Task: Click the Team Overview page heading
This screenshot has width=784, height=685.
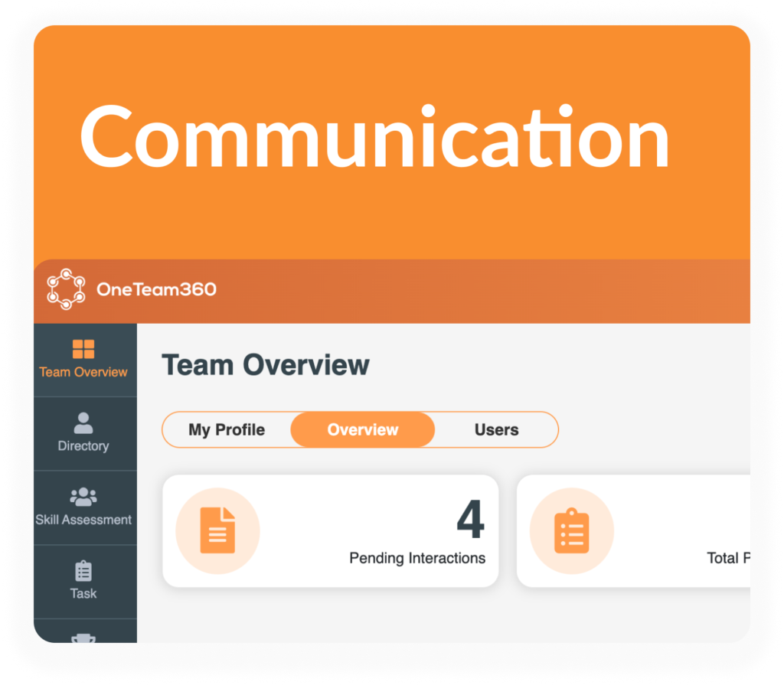Action: (266, 365)
